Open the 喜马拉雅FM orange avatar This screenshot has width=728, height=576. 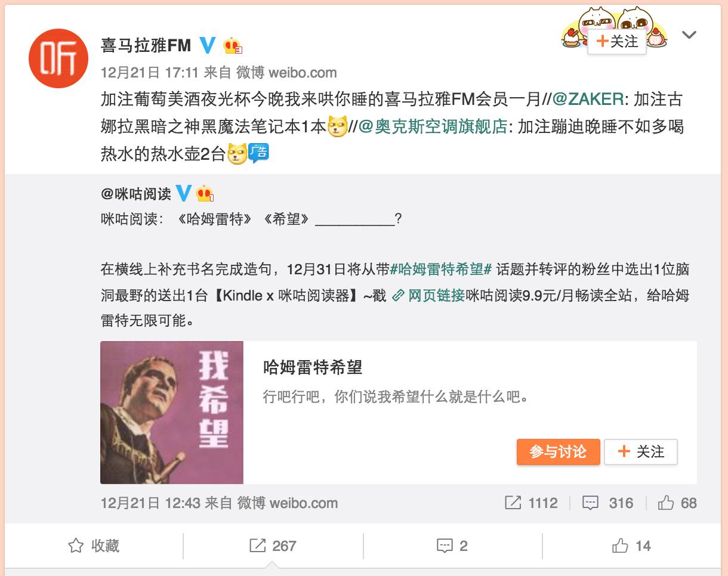tap(58, 58)
